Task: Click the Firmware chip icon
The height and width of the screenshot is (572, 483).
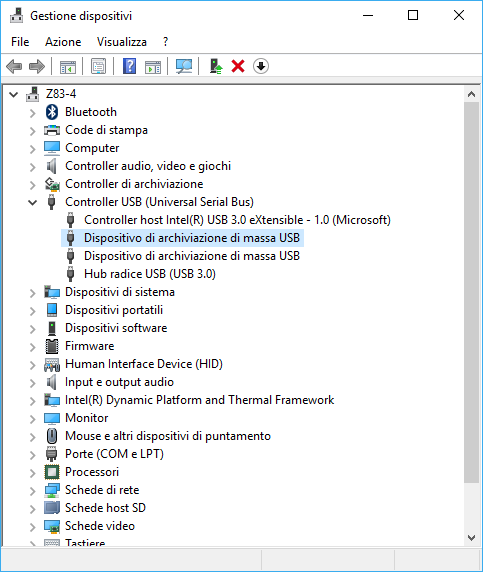Action: pyautogui.click(x=52, y=346)
